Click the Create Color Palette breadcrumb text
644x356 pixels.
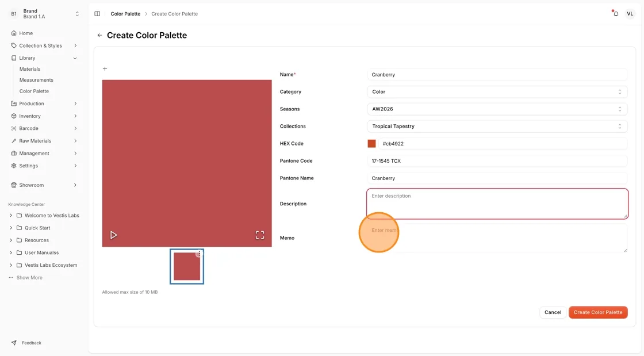pyautogui.click(x=175, y=14)
